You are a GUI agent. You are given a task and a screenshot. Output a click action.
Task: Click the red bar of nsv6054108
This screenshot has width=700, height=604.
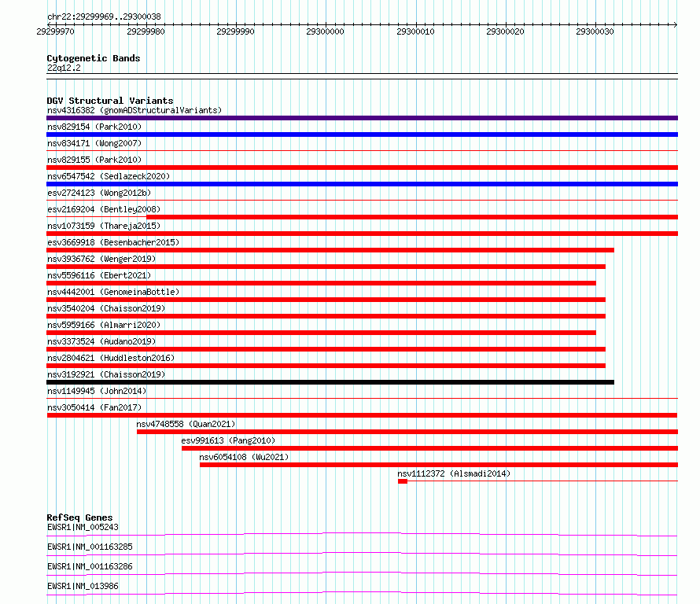tap(439, 465)
